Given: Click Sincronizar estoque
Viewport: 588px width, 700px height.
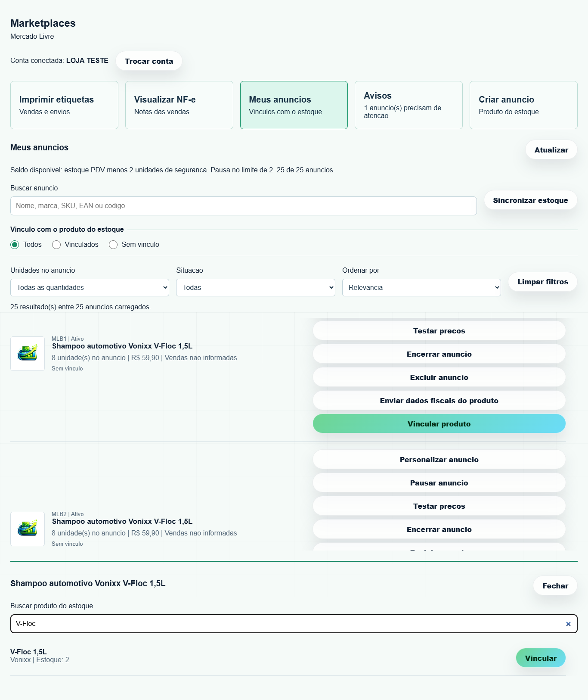Looking at the screenshot, I should pos(531,200).
